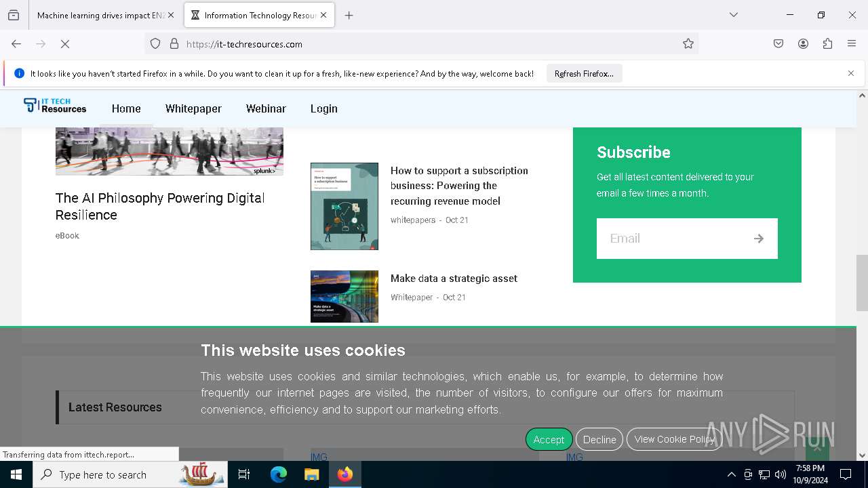
Task: Accept cookies
Action: pos(549,439)
